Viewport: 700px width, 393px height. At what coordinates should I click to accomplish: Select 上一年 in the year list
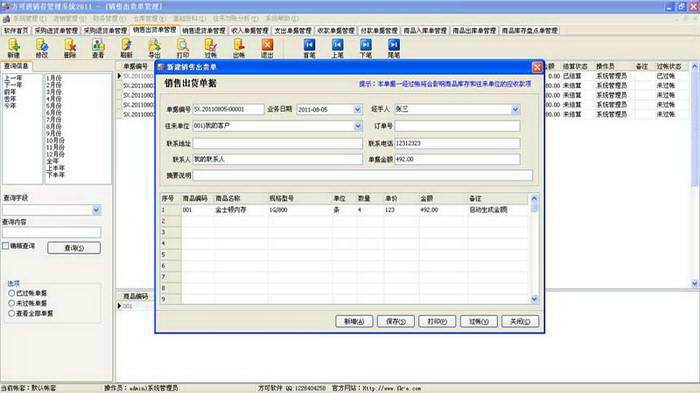tap(13, 78)
